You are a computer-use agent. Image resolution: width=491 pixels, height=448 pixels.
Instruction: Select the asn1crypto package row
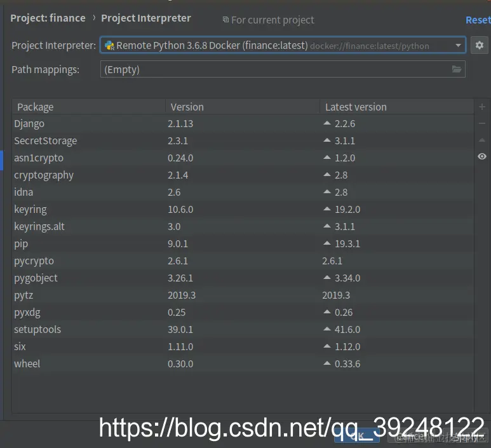243,158
